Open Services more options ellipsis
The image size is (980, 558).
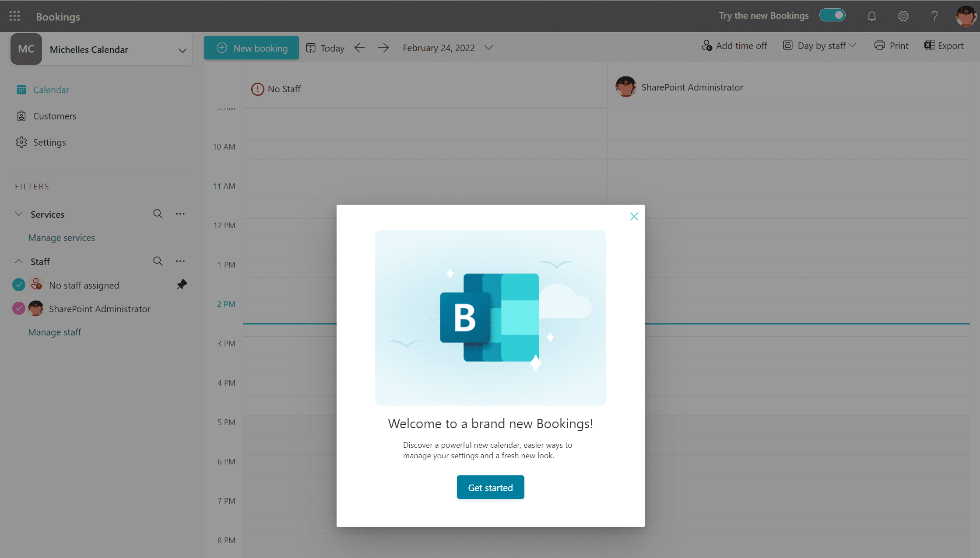click(180, 214)
